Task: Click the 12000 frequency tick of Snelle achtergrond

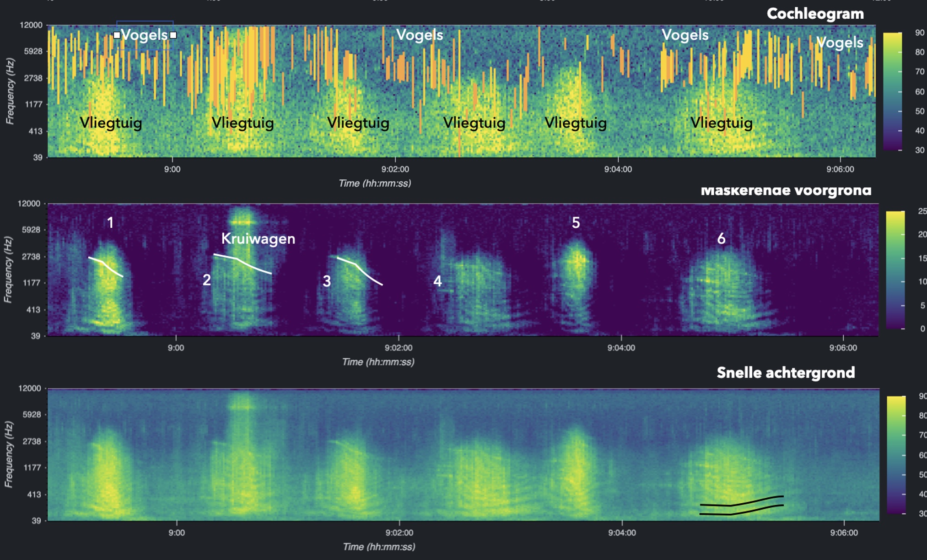Action: tap(30, 388)
